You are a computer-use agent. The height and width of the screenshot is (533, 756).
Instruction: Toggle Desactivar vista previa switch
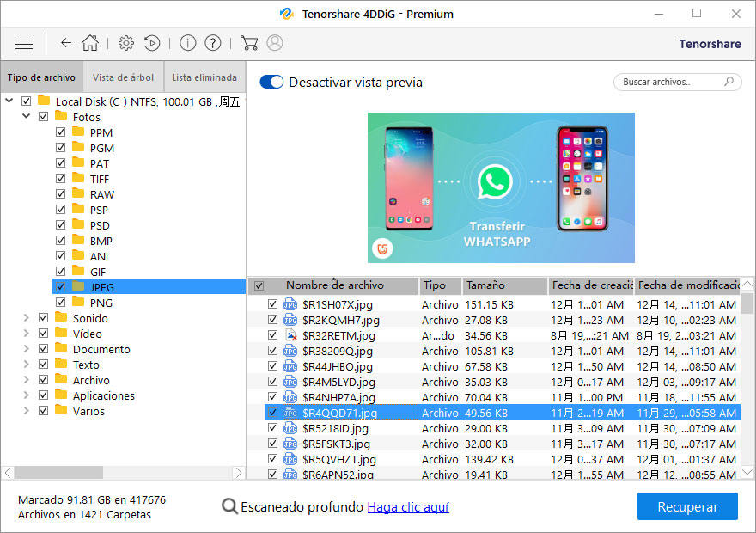pos(271,82)
